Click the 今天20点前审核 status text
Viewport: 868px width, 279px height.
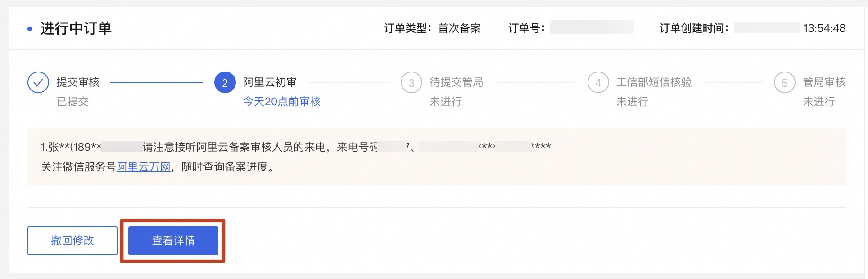[x=281, y=102]
